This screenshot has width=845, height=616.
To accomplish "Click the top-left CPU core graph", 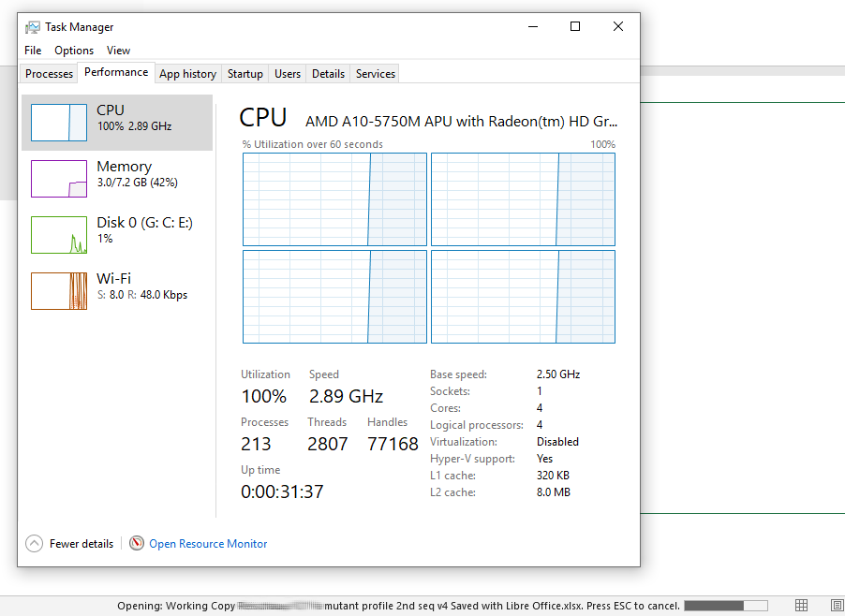I will 334,199.
